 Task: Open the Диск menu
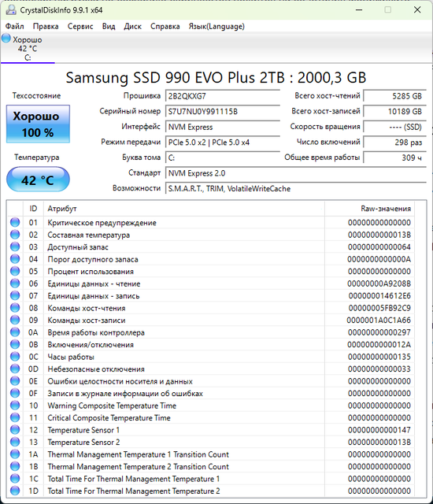[133, 26]
